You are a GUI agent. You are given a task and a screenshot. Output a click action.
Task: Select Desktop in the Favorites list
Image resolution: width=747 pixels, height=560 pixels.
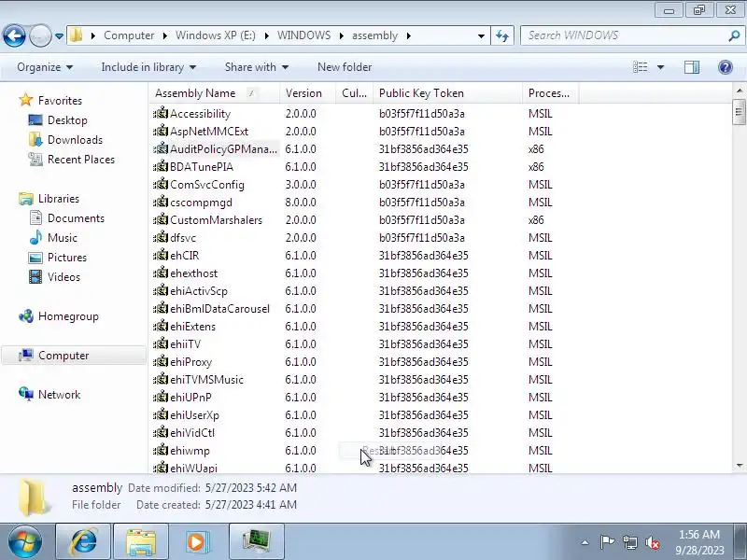click(67, 120)
